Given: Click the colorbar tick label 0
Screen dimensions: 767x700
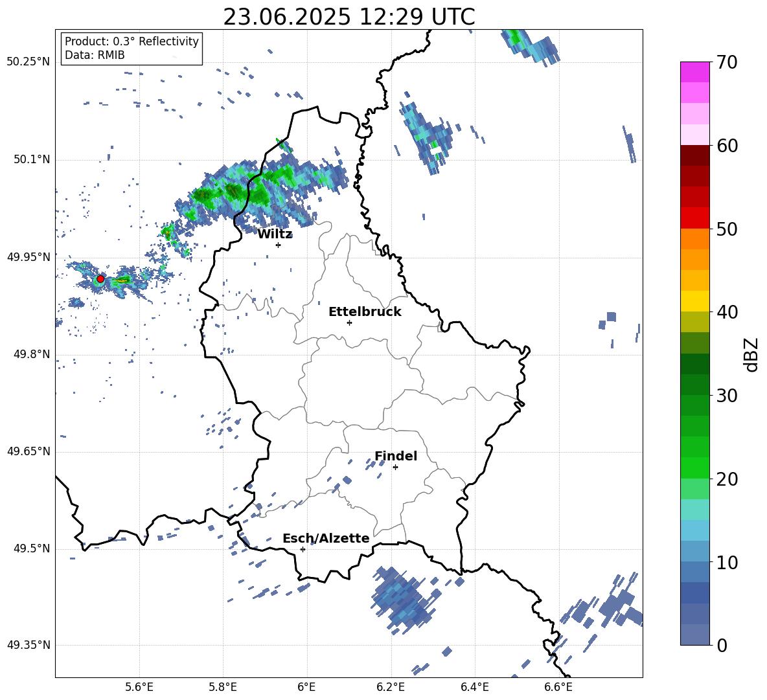Looking at the screenshot, I should tap(722, 645).
